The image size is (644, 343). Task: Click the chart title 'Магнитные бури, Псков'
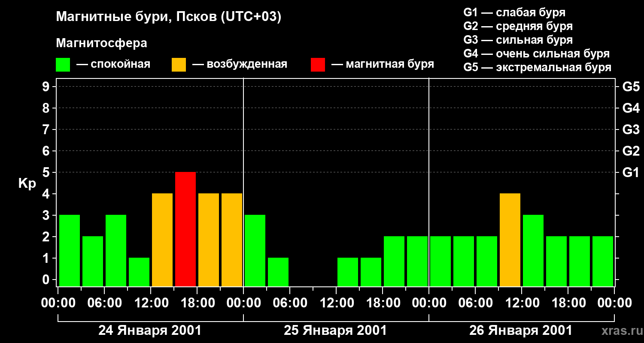pos(168,17)
